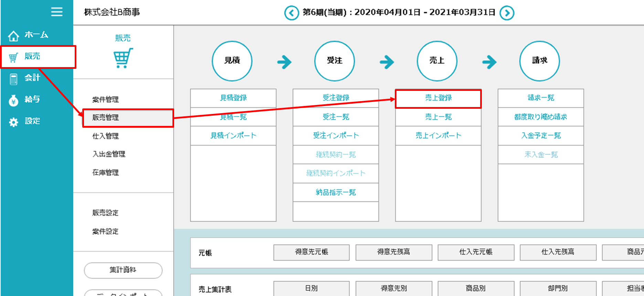This screenshot has width=644, height=296.
Task: Click the 集計資料 button
Action: (123, 270)
